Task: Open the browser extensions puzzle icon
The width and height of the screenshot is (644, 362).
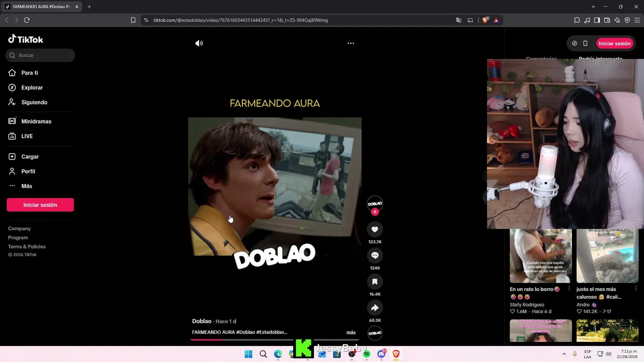Action: pyautogui.click(x=577, y=20)
